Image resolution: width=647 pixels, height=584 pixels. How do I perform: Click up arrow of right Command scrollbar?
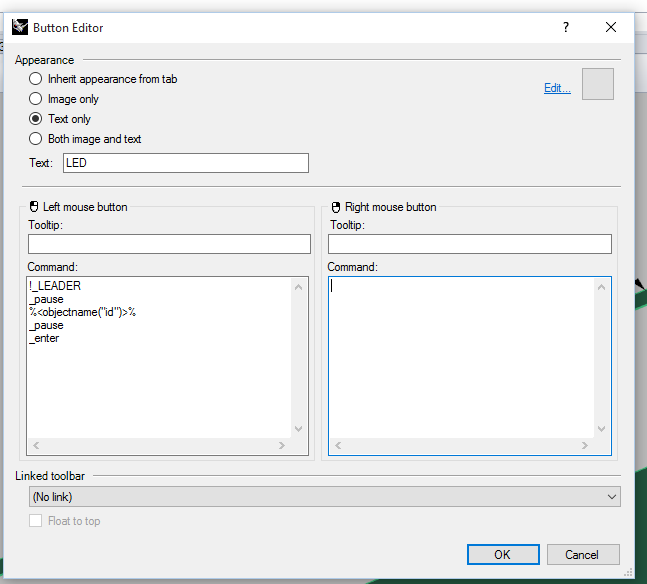pos(602,287)
